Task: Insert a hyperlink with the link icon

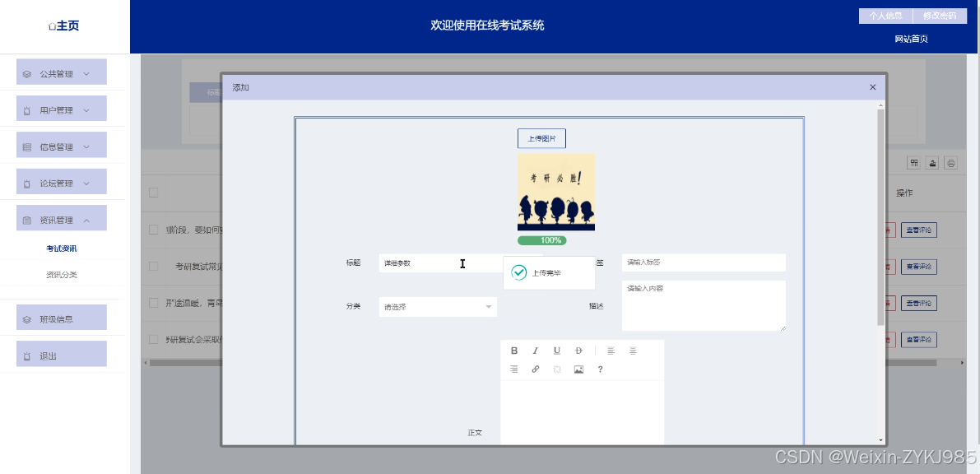Action: tap(535, 369)
